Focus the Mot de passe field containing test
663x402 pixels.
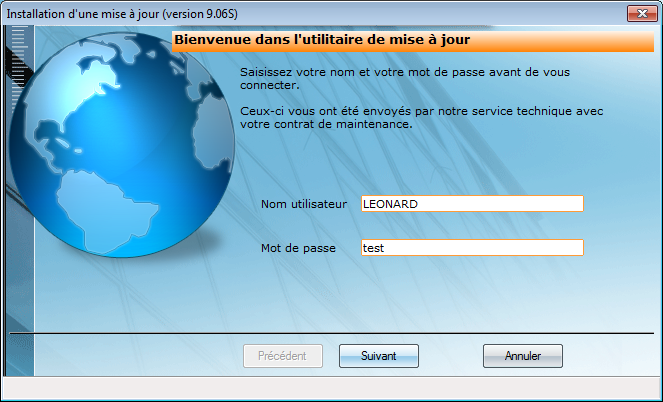click(x=472, y=248)
